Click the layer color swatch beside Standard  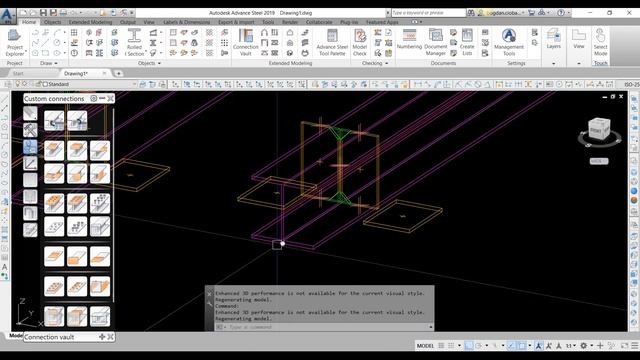(x=45, y=84)
